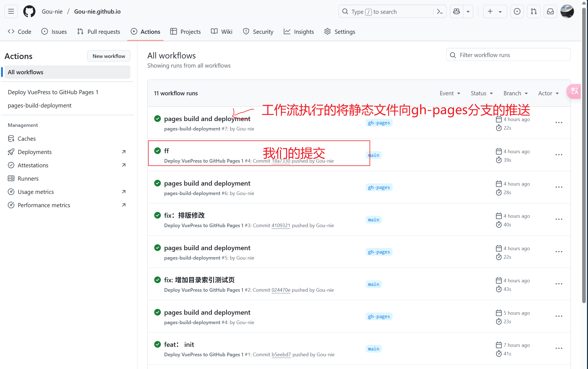Open options menu for feat: init run
Viewport: 588px width, 369px height.
pos(559,348)
